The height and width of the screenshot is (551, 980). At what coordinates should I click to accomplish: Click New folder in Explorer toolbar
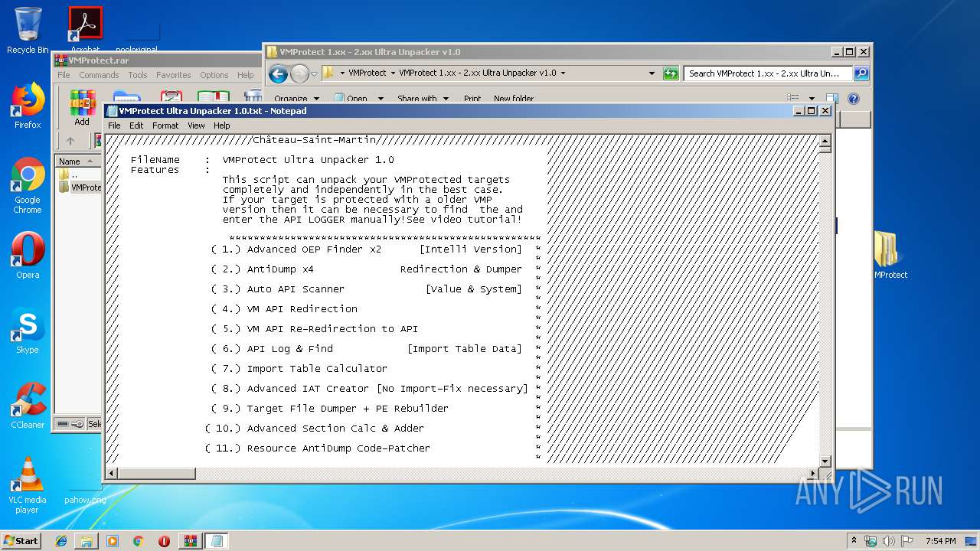(514, 98)
